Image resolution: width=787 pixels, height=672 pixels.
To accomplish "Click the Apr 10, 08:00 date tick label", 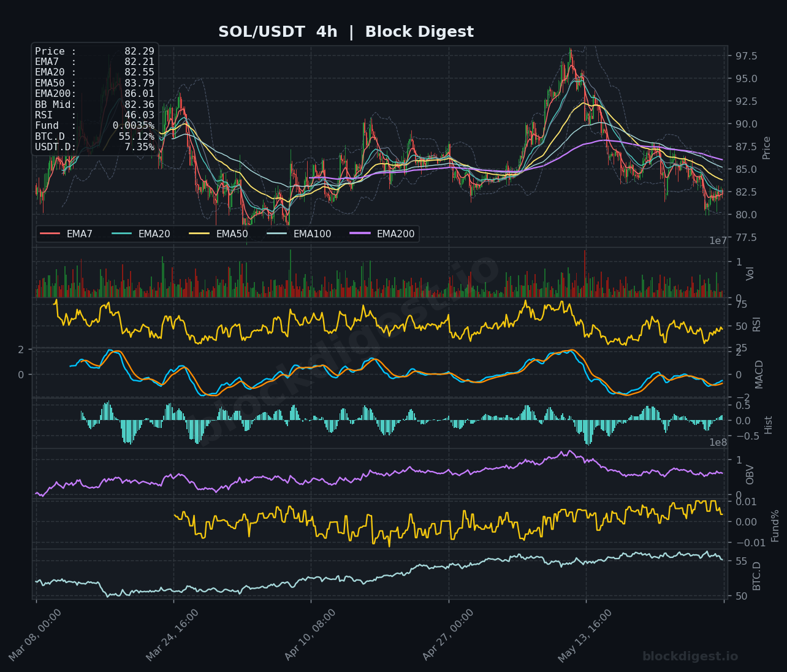I will tap(311, 635).
